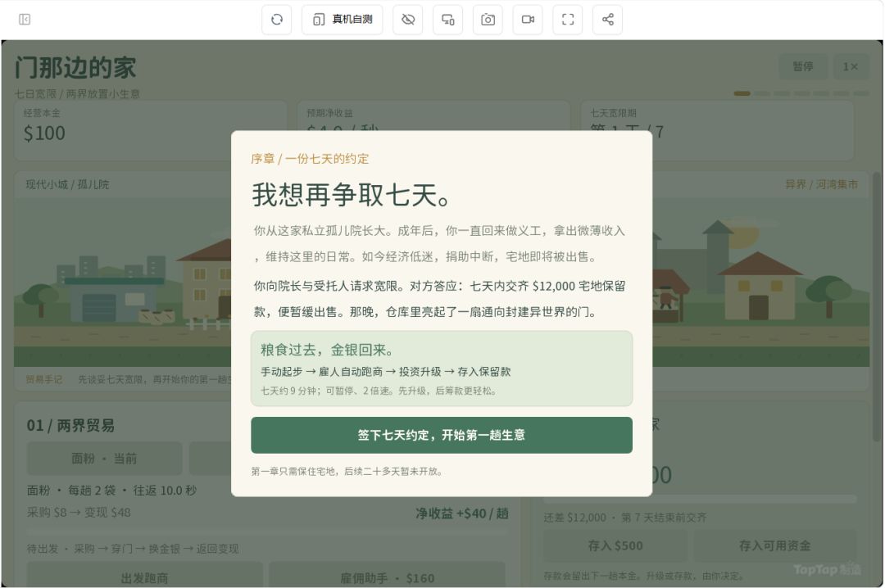885x588 pixels.
Task: Click the 存入可用资金 button
Action: click(775, 545)
